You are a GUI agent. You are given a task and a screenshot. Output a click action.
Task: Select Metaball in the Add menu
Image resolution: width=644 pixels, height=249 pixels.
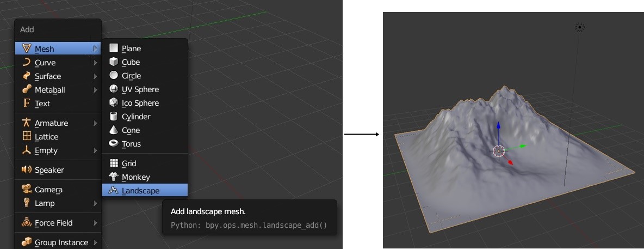pyautogui.click(x=58, y=90)
